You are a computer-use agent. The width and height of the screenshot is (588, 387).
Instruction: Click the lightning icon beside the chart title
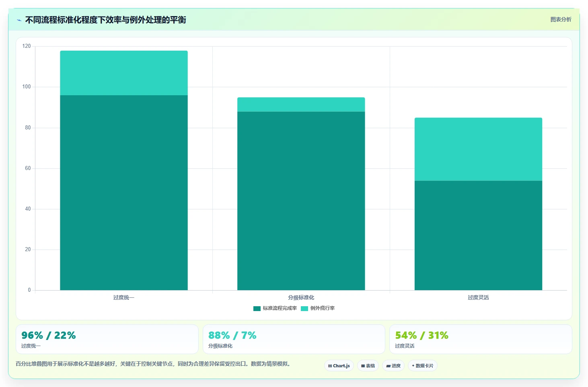[x=19, y=20]
